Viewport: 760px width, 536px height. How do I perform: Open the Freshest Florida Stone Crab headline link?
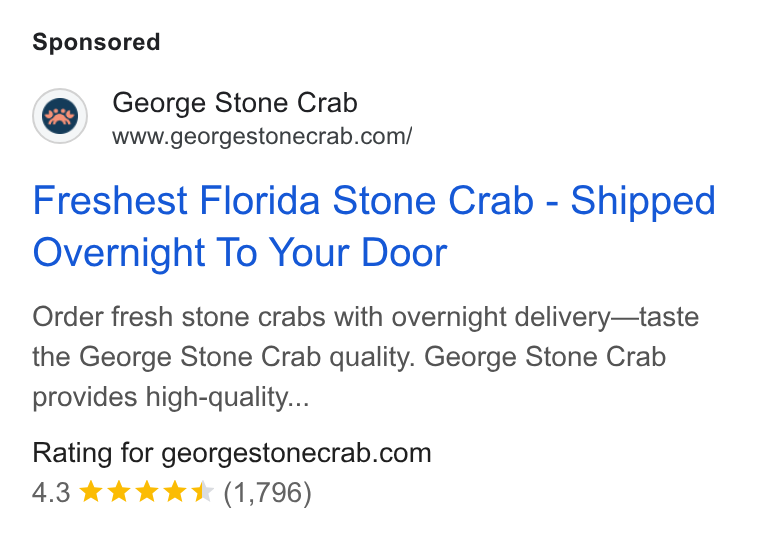[x=374, y=226]
